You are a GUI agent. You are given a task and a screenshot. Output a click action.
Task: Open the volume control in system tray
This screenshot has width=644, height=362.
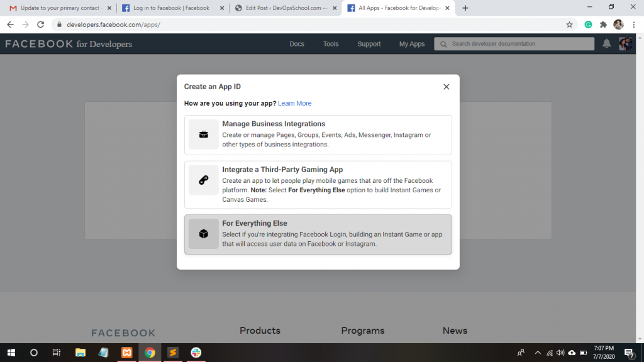pyautogui.click(x=560, y=353)
